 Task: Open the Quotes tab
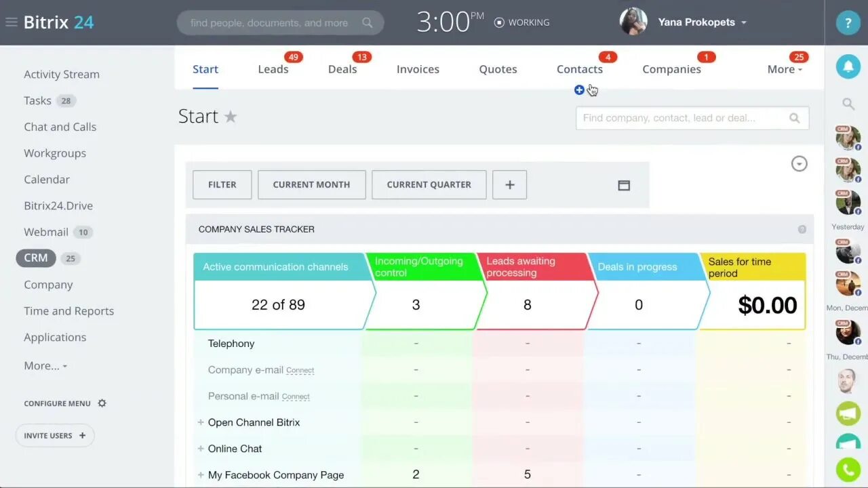(x=498, y=69)
